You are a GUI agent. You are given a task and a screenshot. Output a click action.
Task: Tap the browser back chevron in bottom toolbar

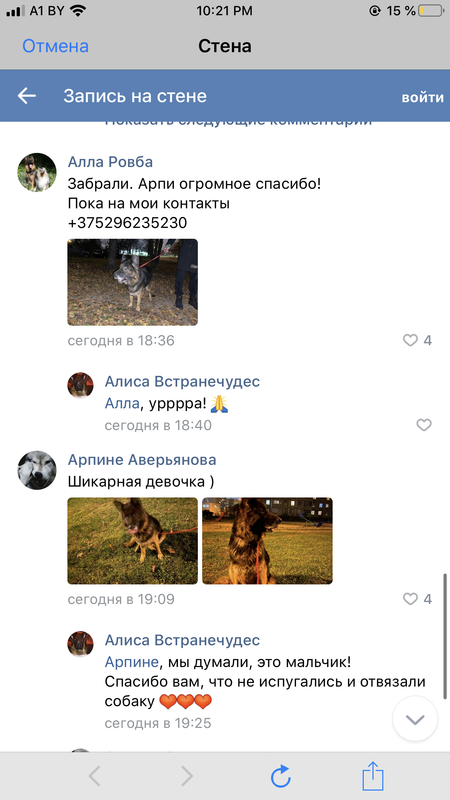[94, 777]
